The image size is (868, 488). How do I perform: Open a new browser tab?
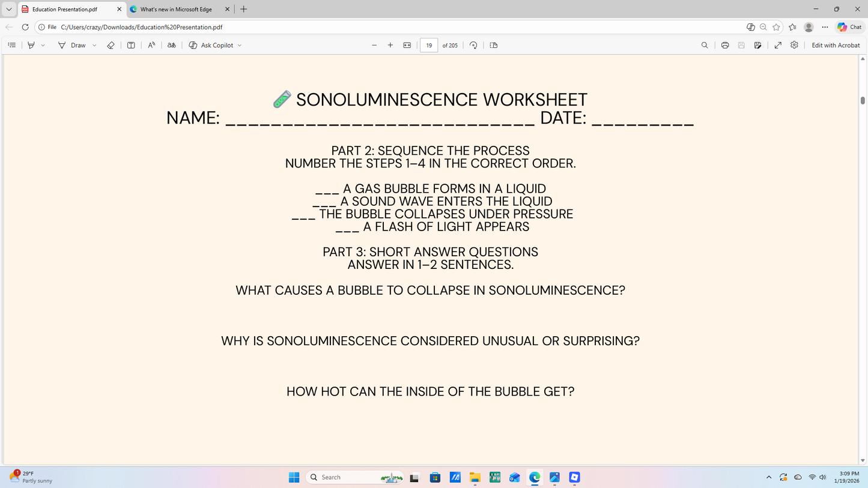coord(243,9)
